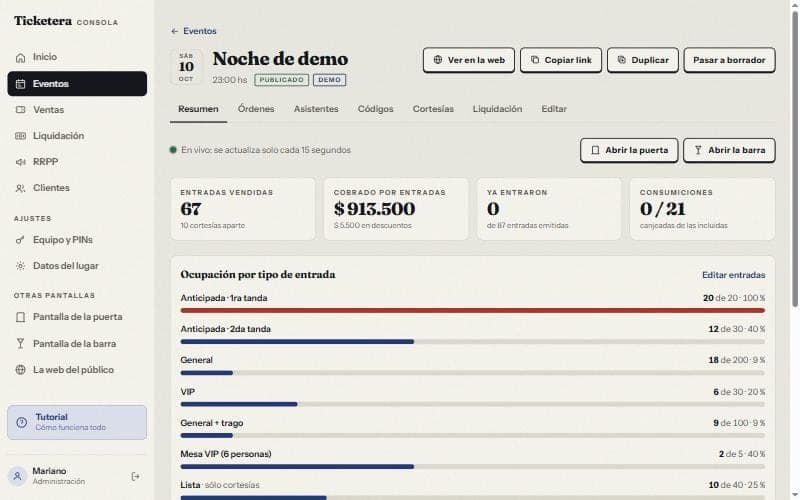Click the Anticipada 1ra tanda red progress bar
Screen dimensions: 800x500
[472, 311]
